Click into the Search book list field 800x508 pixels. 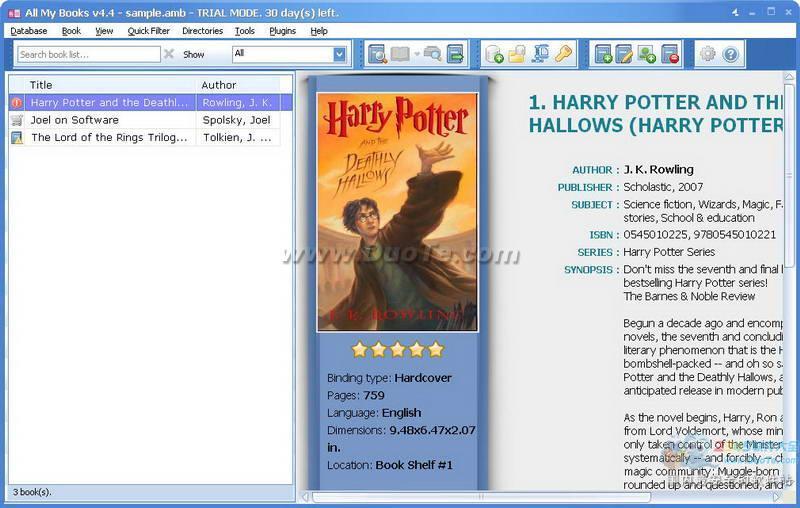pyautogui.click(x=89, y=54)
